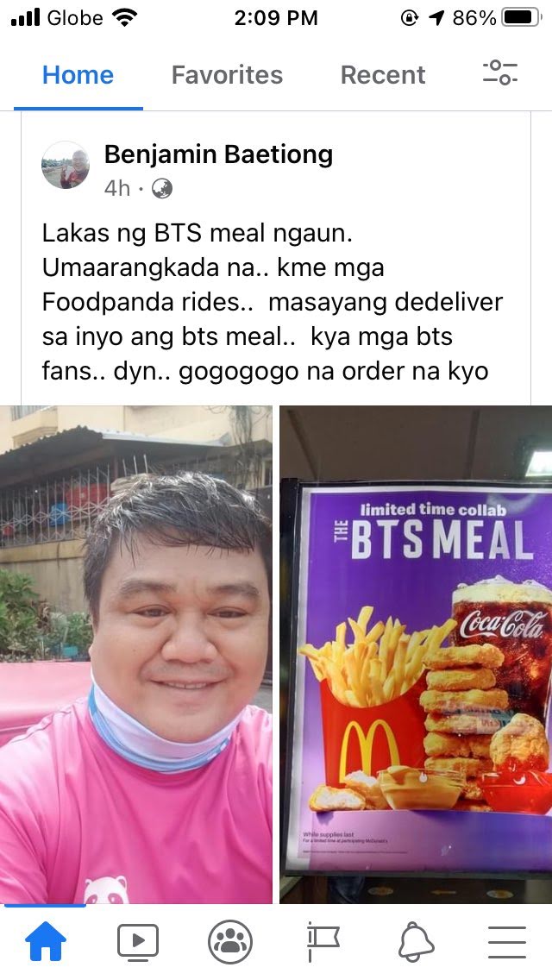Tap the Home house icon in bottom bar
Viewport: 552px width, 980px height.
[x=46, y=941]
